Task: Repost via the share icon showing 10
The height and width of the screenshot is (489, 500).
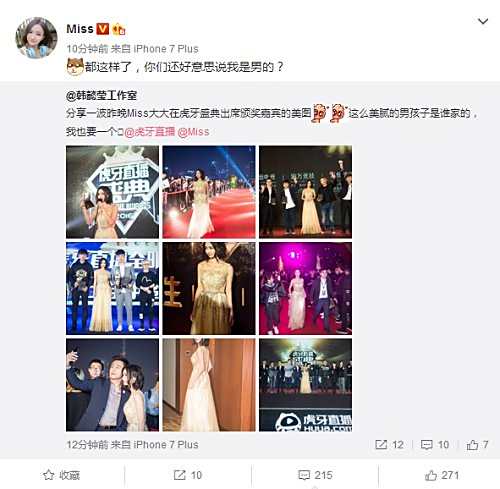Action: coord(188,475)
